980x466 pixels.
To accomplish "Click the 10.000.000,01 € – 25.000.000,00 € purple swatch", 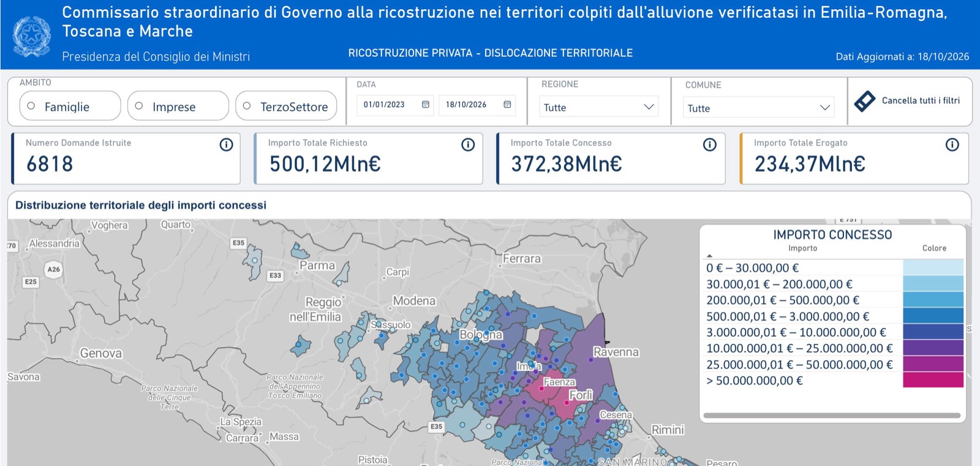I will click(x=933, y=348).
